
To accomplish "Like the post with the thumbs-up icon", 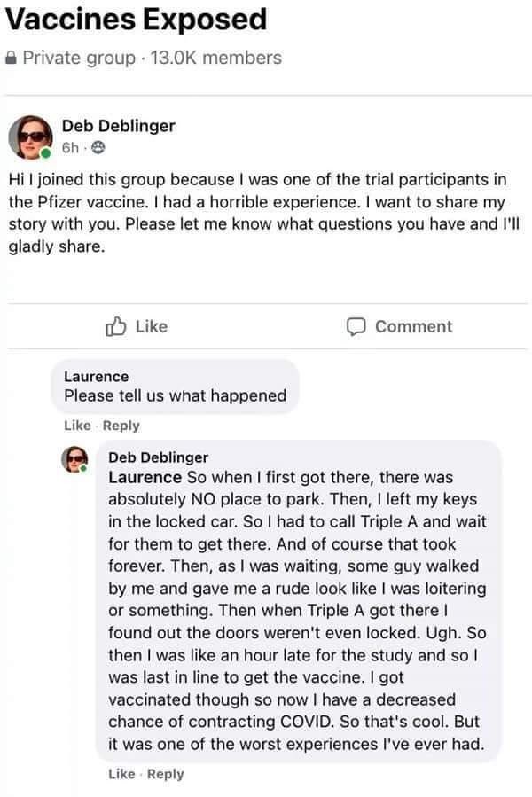I will (137, 326).
